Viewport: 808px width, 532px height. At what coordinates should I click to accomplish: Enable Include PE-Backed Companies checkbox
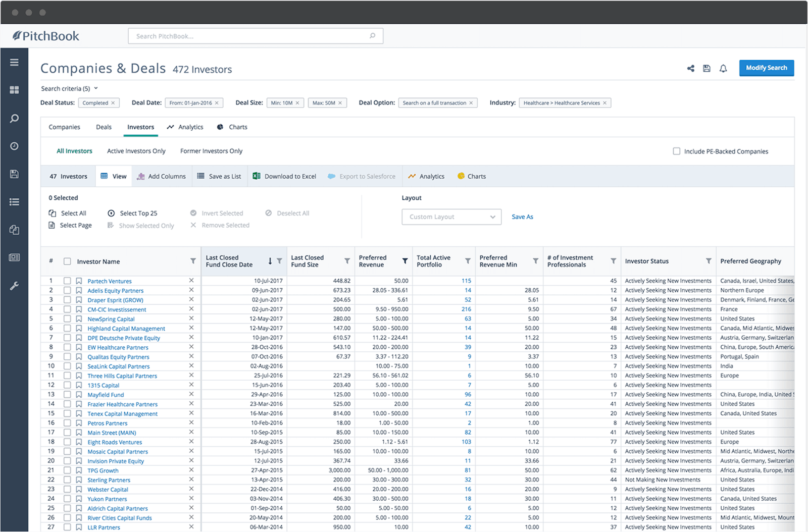click(677, 151)
